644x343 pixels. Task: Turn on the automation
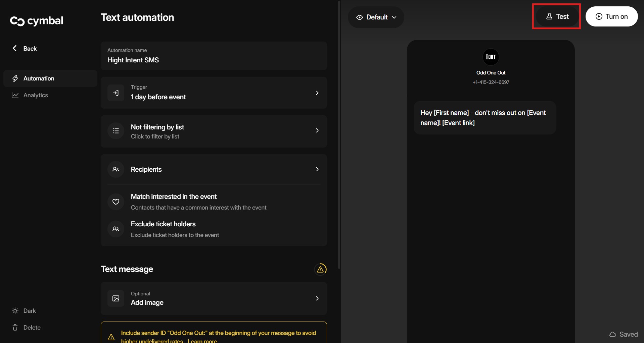click(611, 16)
